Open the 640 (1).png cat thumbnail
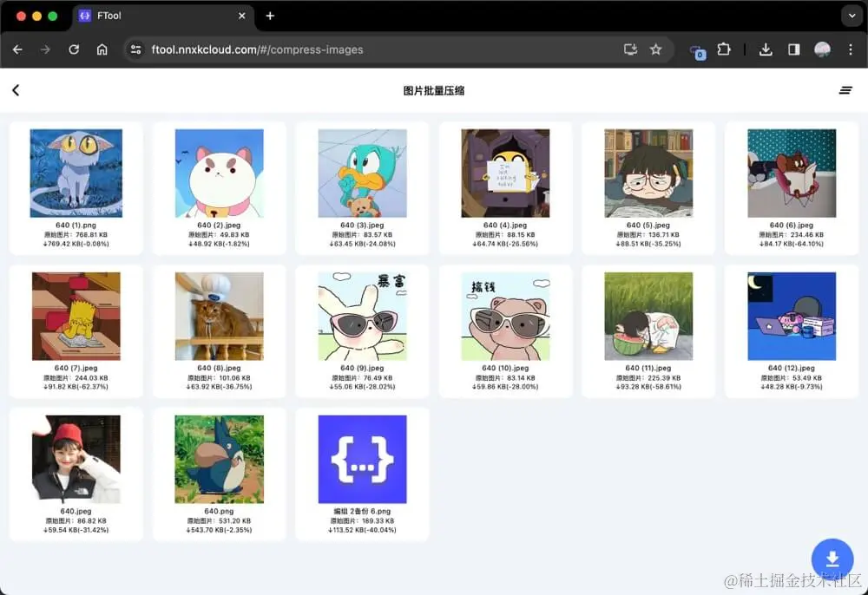This screenshot has width=868, height=595. point(76,173)
